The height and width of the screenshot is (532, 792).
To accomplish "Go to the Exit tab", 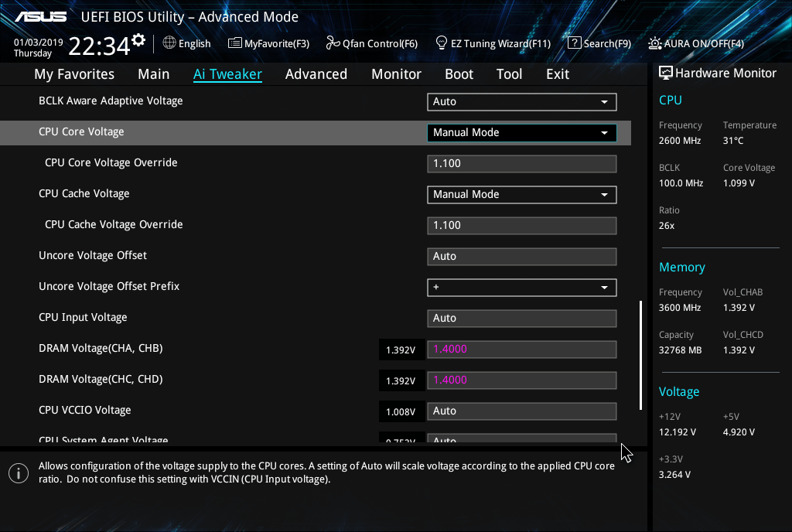I will 558,74.
